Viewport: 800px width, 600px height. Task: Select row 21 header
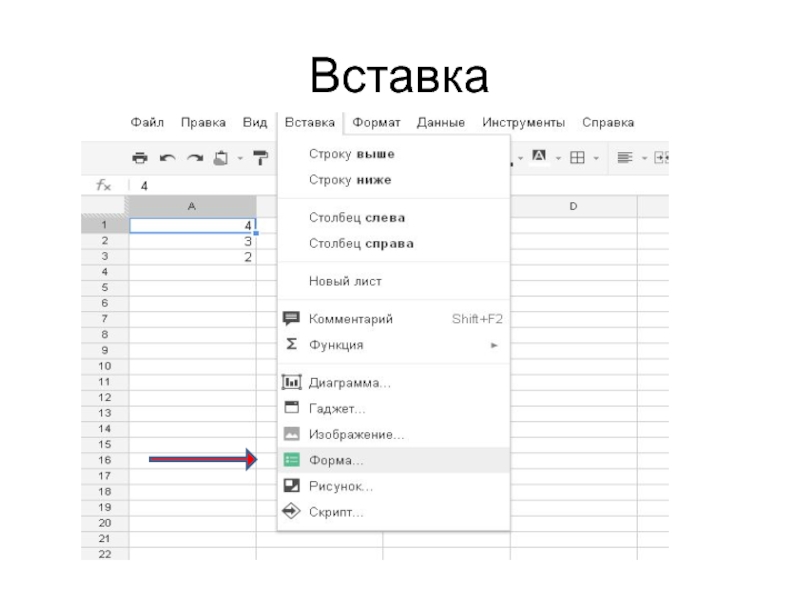point(105,539)
